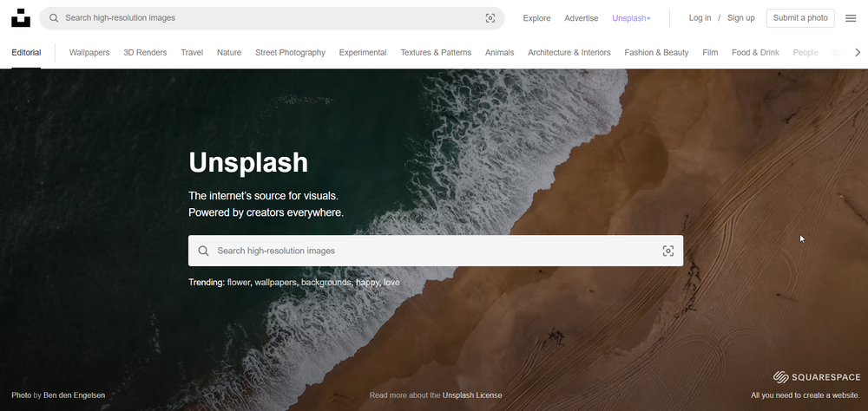Select the Editorial tab

26,53
